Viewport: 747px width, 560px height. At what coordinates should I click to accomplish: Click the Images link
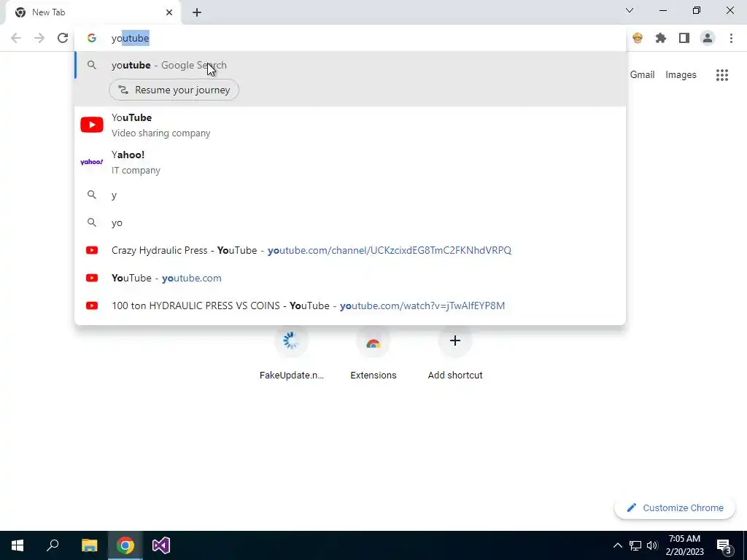[681, 75]
